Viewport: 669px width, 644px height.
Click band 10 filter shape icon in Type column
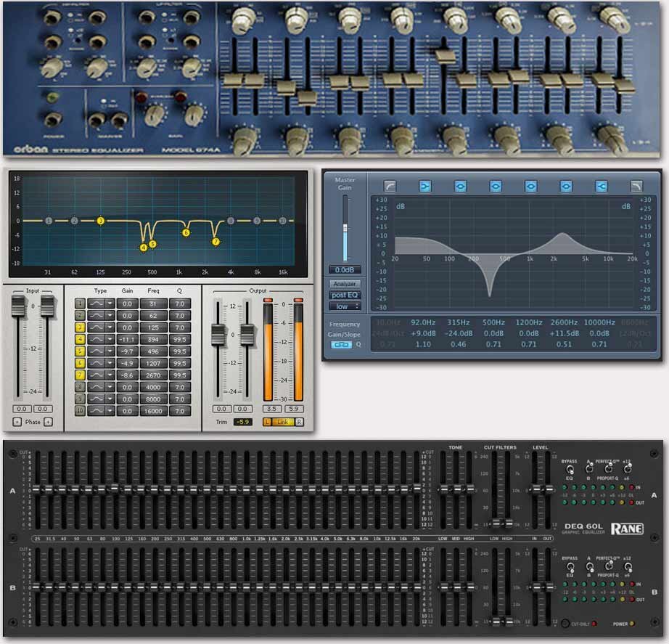(x=97, y=411)
